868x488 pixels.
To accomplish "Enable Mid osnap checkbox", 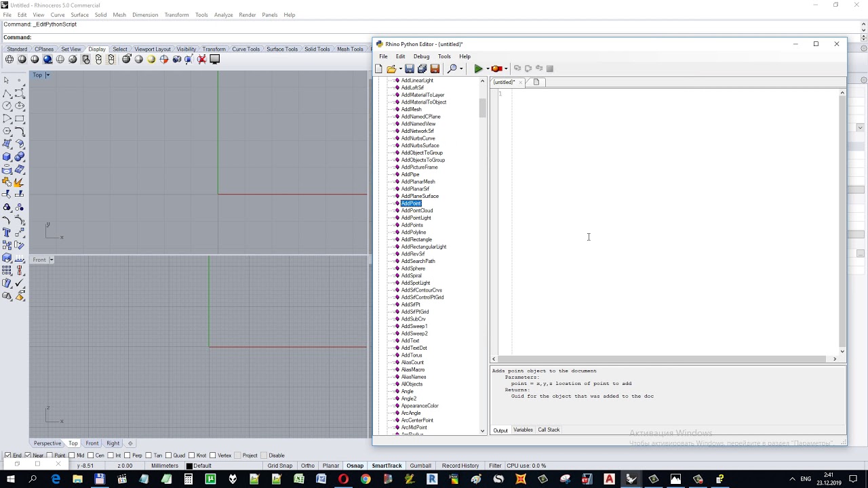I will [71, 455].
